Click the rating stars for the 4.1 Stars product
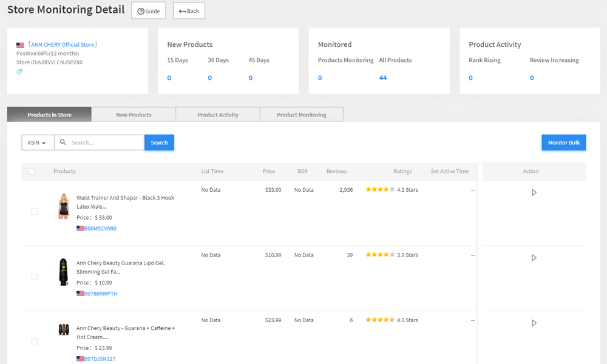 380,189
